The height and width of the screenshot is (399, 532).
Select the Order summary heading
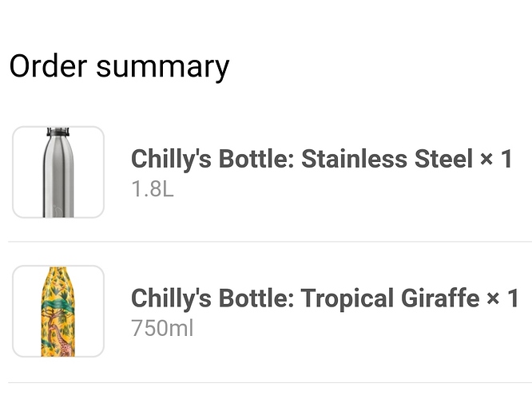click(x=120, y=66)
